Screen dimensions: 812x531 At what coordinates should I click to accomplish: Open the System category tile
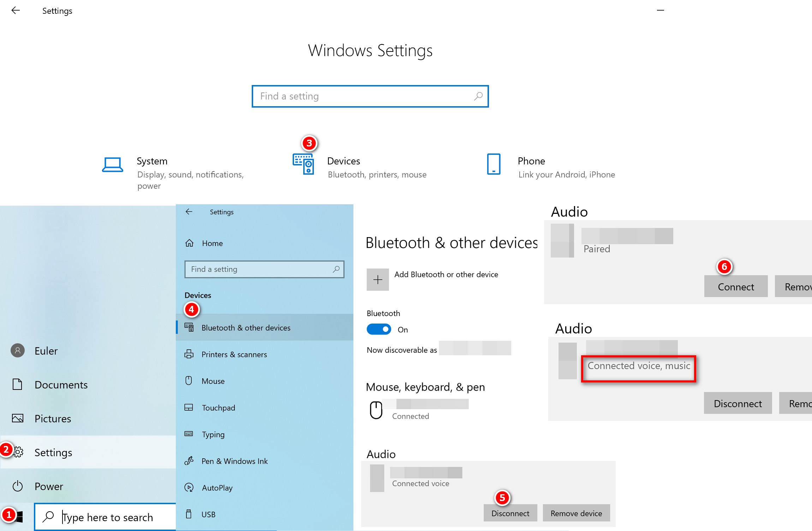coord(174,173)
